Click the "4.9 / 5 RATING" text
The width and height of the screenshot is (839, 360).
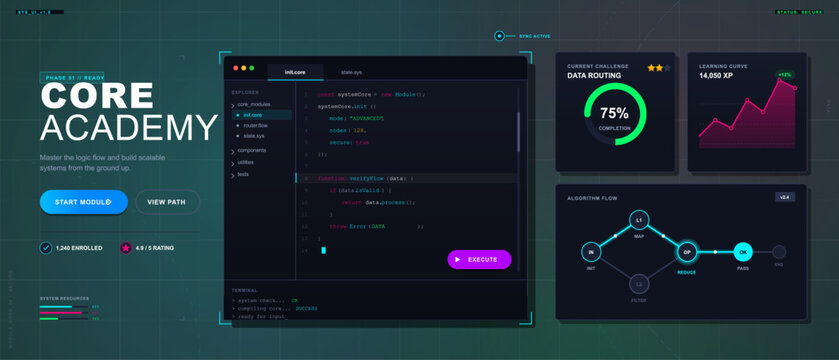pyautogui.click(x=155, y=248)
